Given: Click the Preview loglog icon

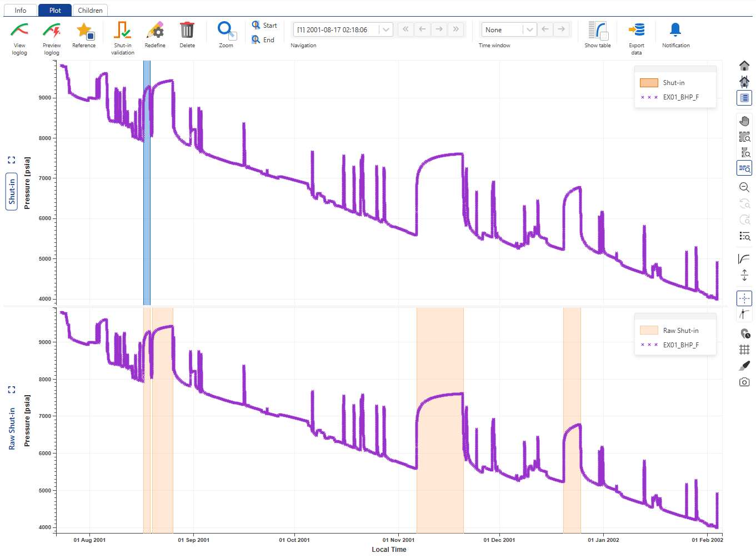Looking at the screenshot, I should 52,32.
